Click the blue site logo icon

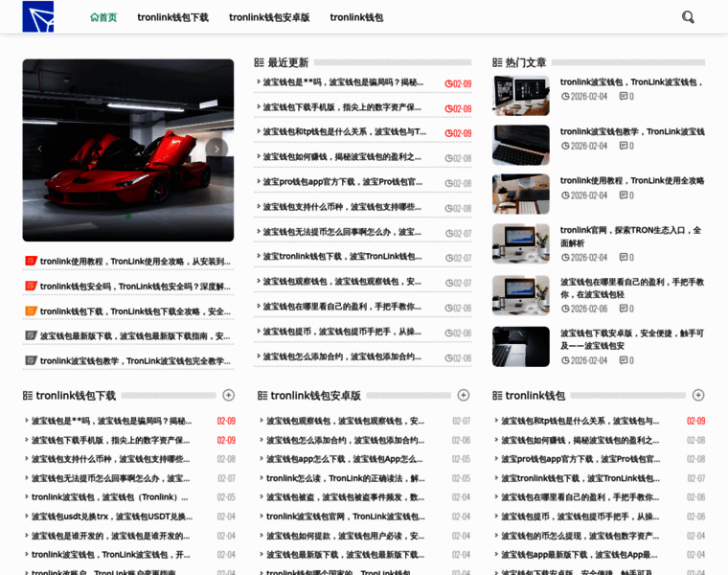click(x=38, y=16)
